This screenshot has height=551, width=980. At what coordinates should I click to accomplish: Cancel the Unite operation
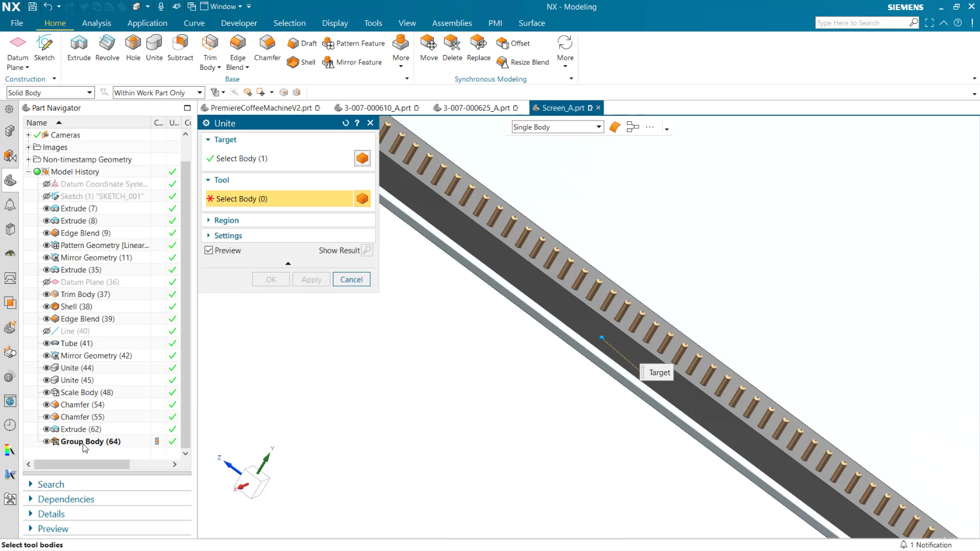(x=351, y=279)
